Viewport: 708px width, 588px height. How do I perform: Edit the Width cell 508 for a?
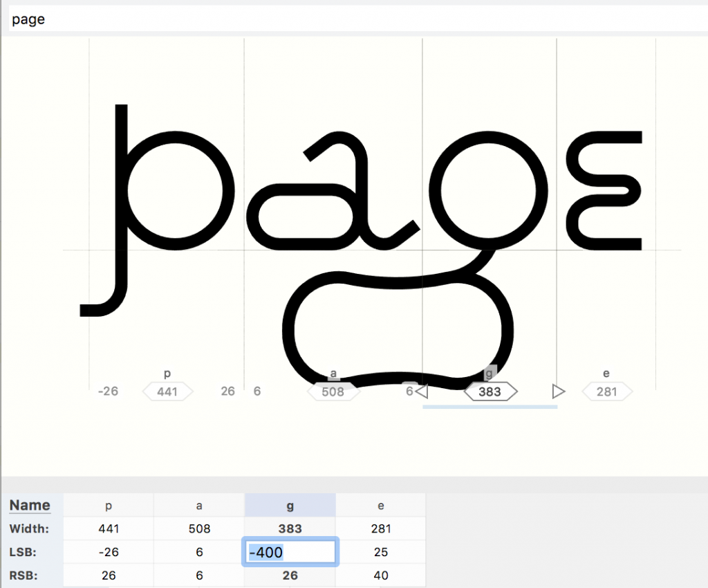pyautogui.click(x=199, y=529)
